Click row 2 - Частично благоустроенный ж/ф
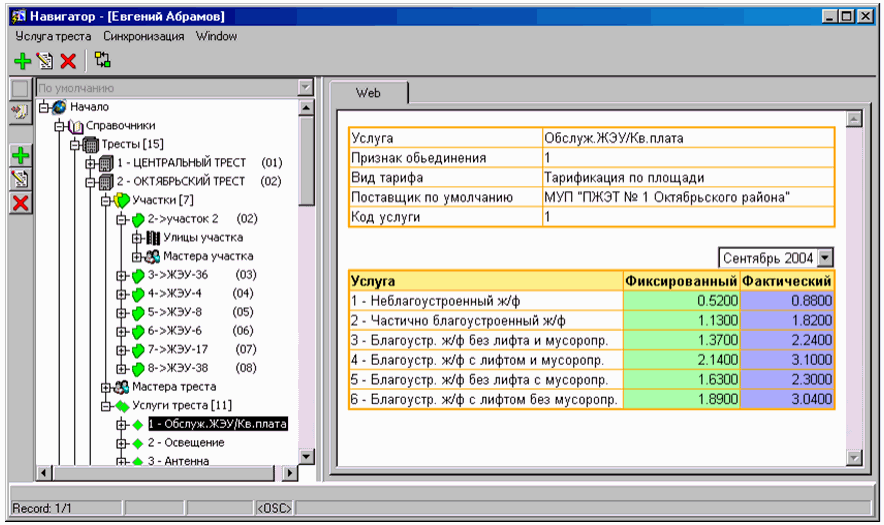This screenshot has width=884, height=525. pyautogui.click(x=485, y=320)
